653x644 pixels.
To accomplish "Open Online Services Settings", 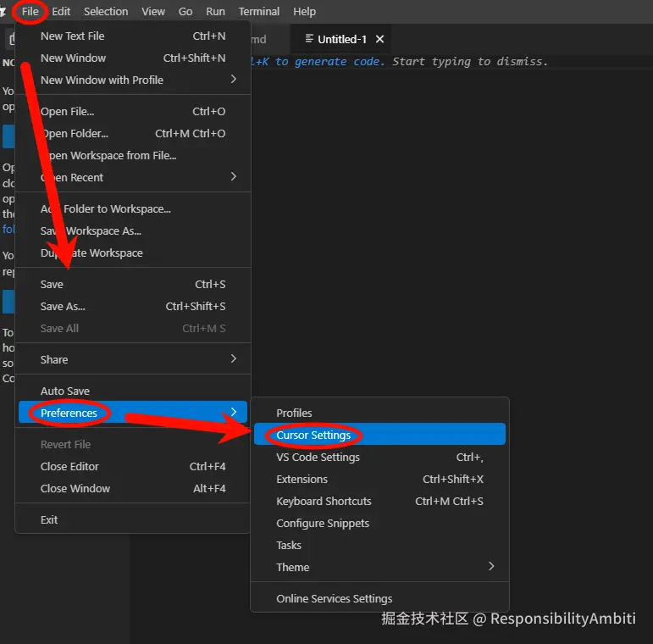I will (x=379, y=599).
